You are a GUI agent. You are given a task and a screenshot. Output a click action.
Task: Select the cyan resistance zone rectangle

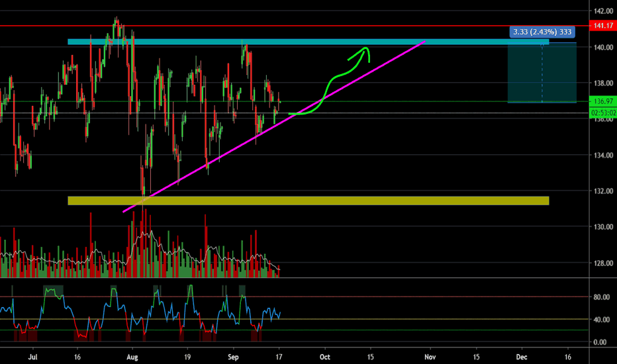(x=308, y=42)
